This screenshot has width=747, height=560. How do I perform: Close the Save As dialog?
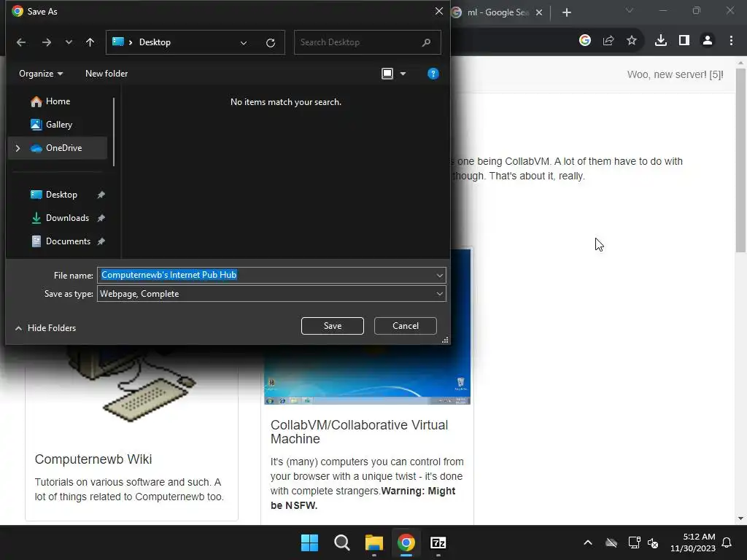coord(438,11)
